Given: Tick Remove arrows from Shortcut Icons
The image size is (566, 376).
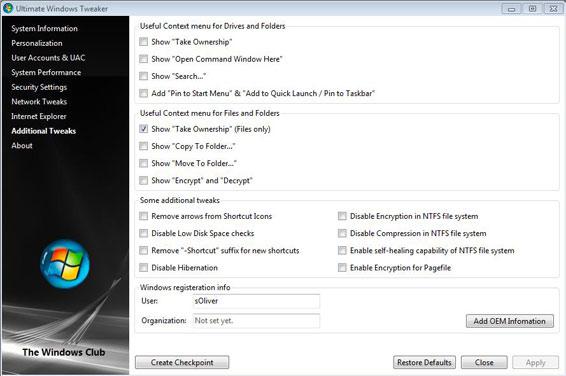Looking at the screenshot, I should pyautogui.click(x=144, y=216).
